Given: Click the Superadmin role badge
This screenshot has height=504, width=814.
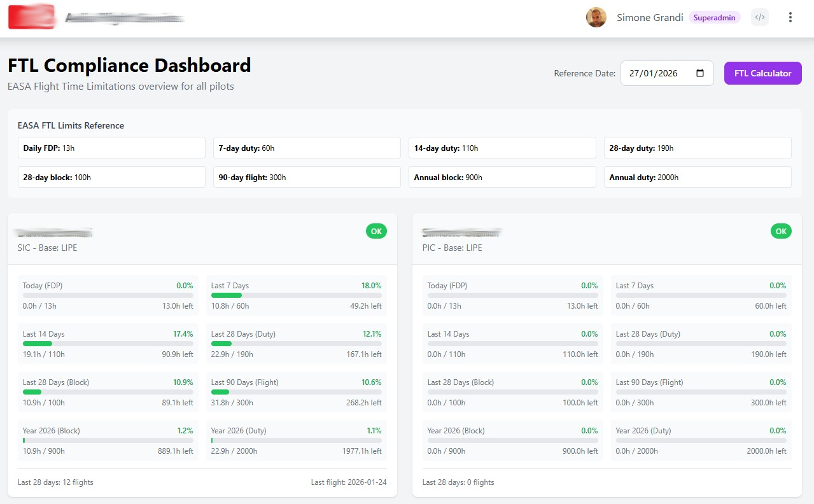Looking at the screenshot, I should click(714, 18).
